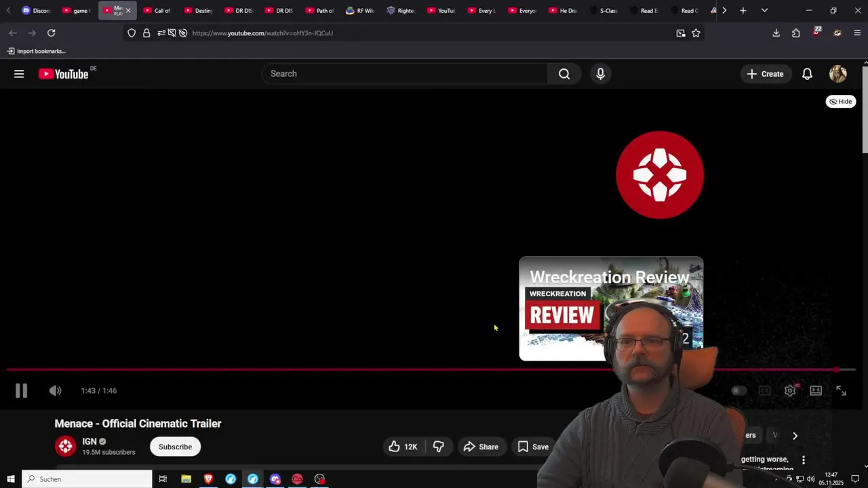Dislike the video
The height and width of the screenshot is (488, 868).
tap(438, 447)
